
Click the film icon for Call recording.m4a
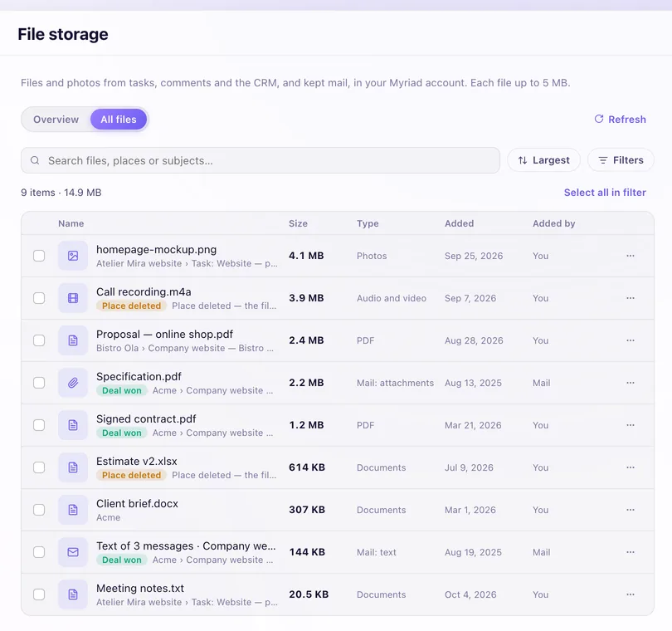click(73, 298)
